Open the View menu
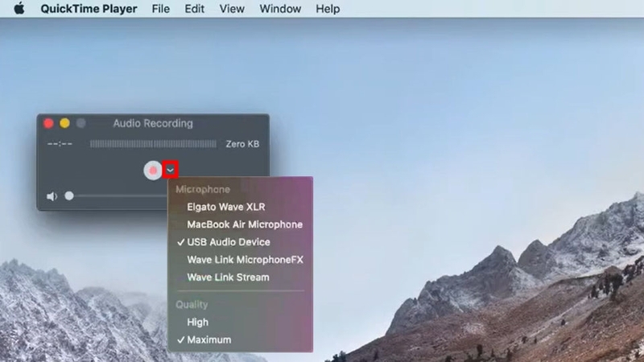 232,9
